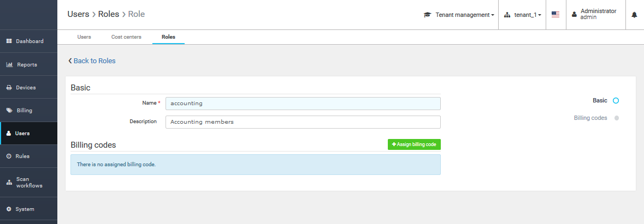Click the Billing tag icon
This screenshot has width=644, height=224.
9,111
